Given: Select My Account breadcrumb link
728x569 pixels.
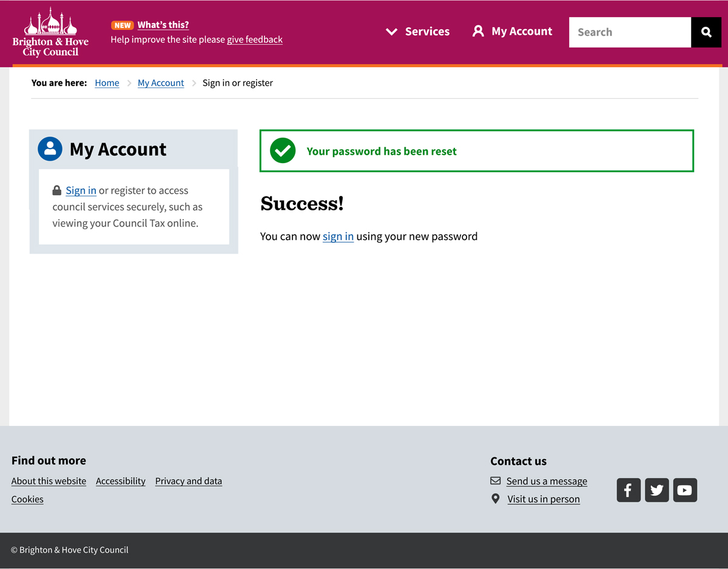Looking at the screenshot, I should [161, 83].
